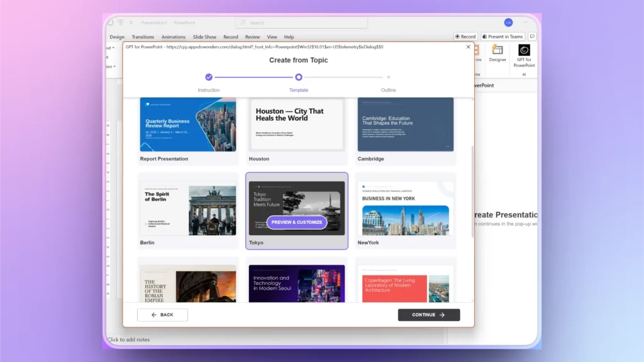644x362 pixels.
Task: Select the Houston template thumbnail
Action: (x=297, y=124)
